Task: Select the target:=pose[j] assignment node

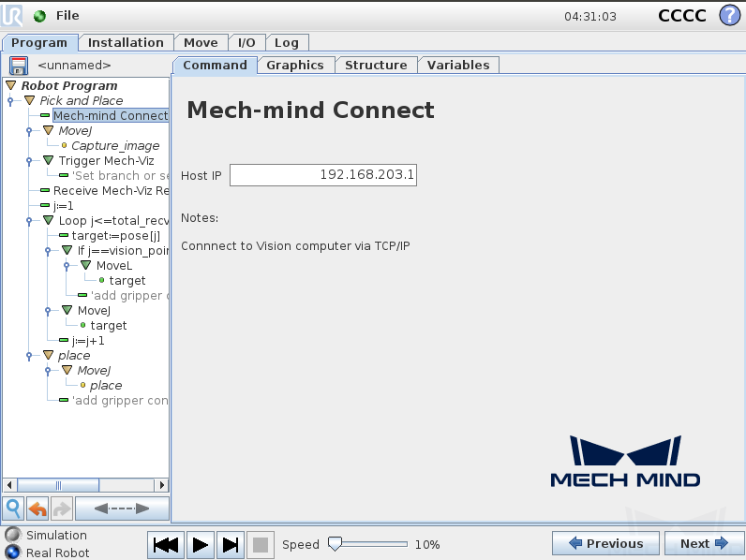Action: click(115, 236)
